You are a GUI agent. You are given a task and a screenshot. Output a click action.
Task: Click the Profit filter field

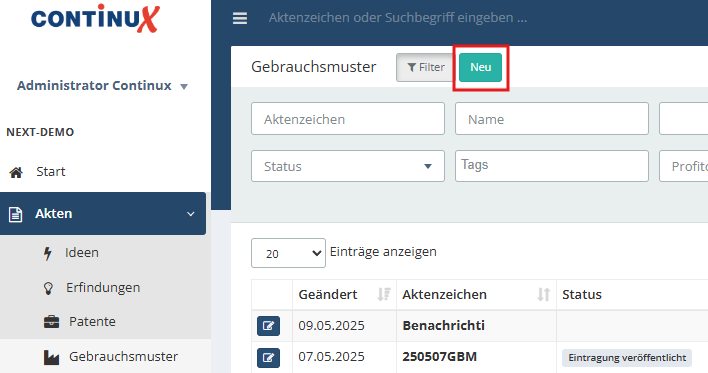[684, 166]
